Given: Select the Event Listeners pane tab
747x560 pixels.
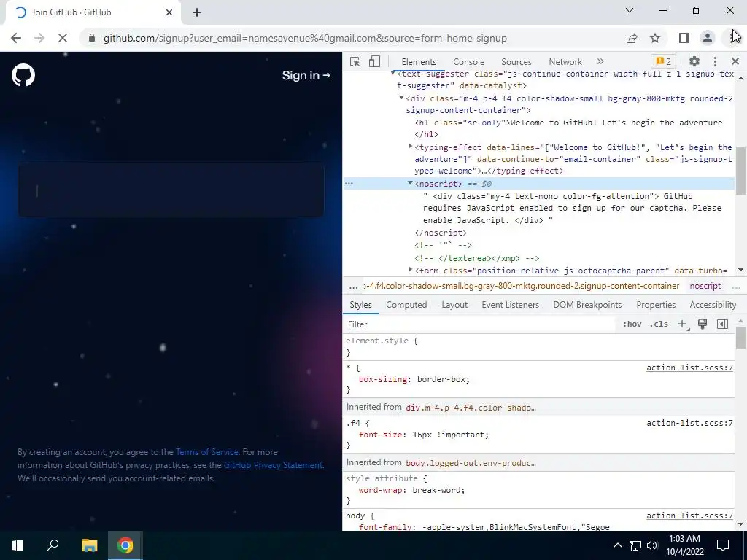Looking at the screenshot, I should [x=510, y=305].
